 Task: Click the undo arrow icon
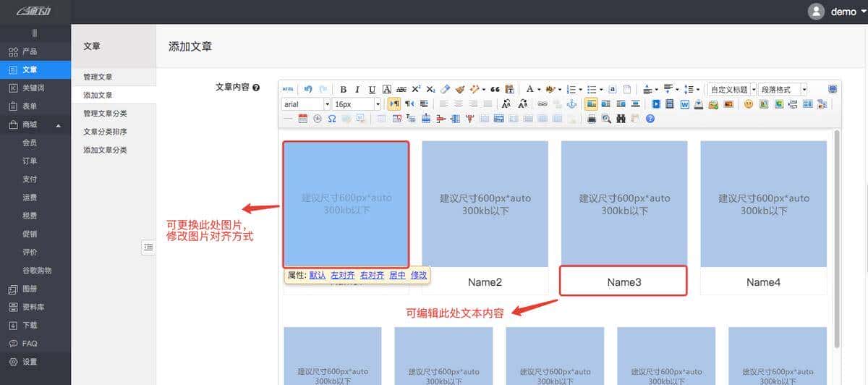[308, 89]
